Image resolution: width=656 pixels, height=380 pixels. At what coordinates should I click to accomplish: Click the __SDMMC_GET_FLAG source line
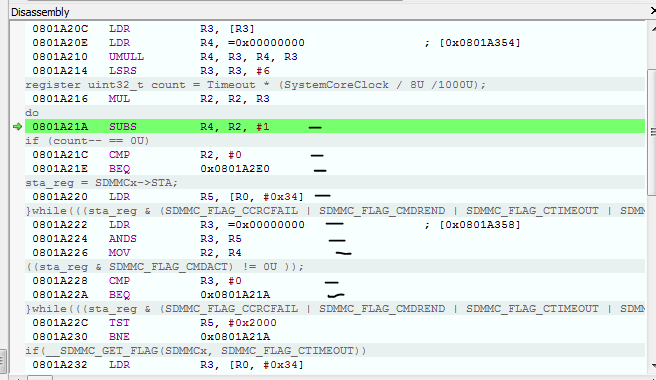[x=335, y=351]
